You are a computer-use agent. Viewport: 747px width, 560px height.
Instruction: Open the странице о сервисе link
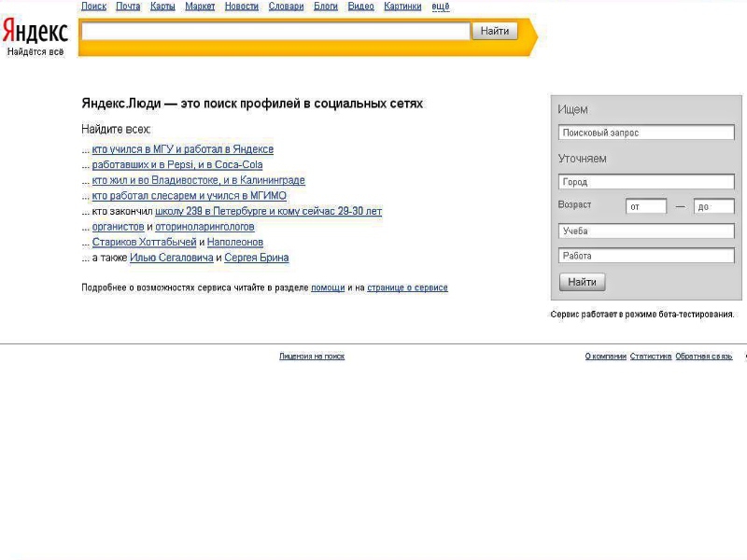pos(407,287)
